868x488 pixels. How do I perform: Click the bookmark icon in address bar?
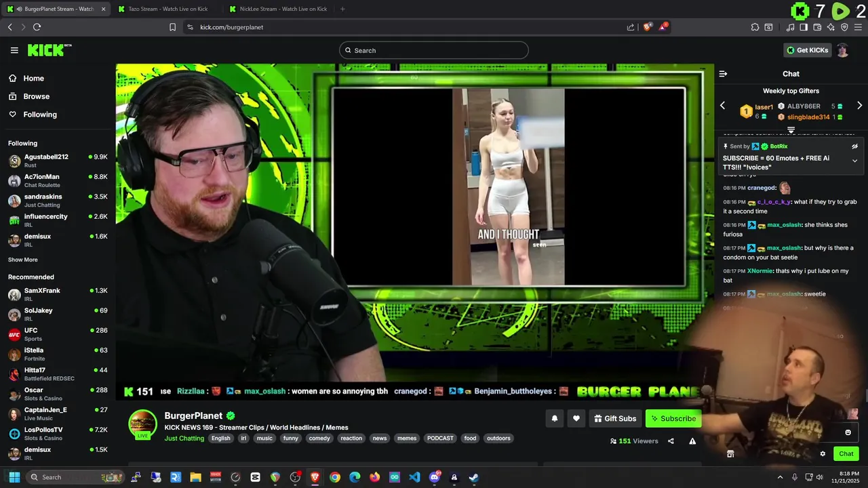point(172,27)
